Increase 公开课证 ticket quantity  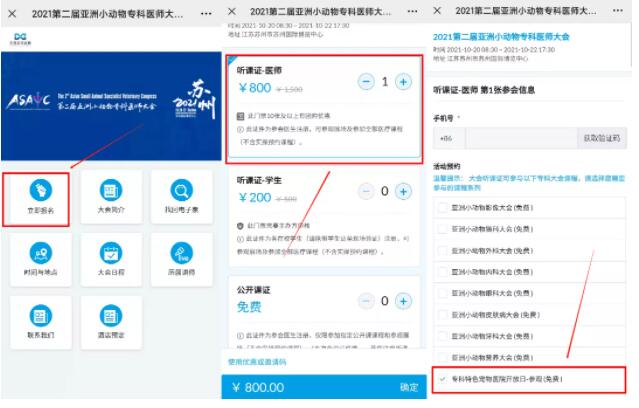coord(403,301)
